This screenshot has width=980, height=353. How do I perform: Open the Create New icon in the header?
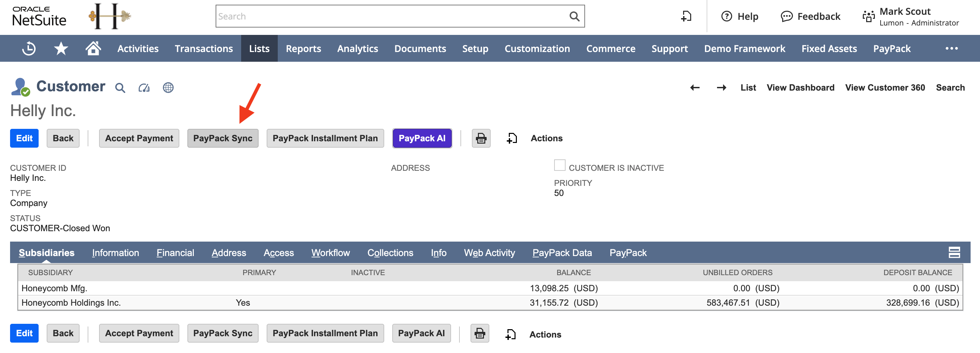coord(686,16)
